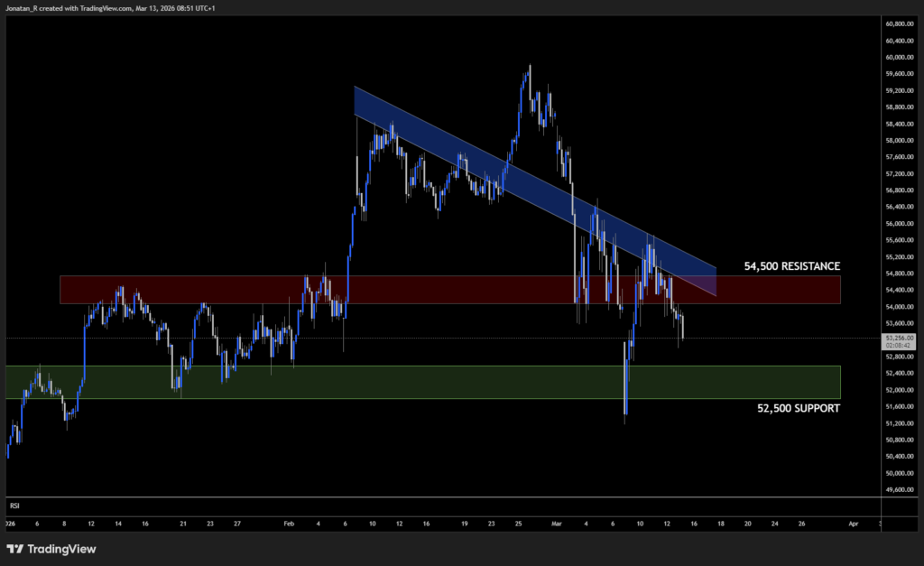
Task: Click the TradingView logo at bottom left
Action: coord(52,549)
